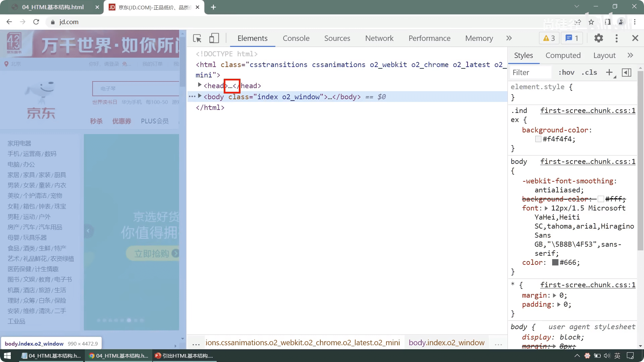This screenshot has width=644, height=362.
Task: Toggle the computed styles sidebar icon
Action: click(627, 72)
